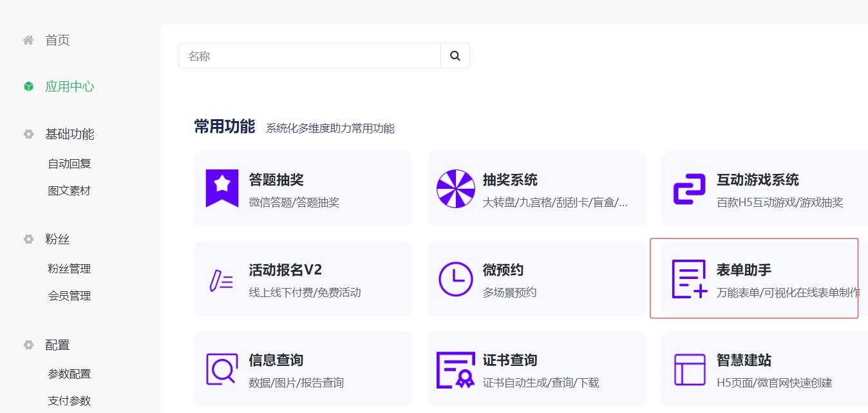Click the home icon beside 首页

[x=28, y=40]
